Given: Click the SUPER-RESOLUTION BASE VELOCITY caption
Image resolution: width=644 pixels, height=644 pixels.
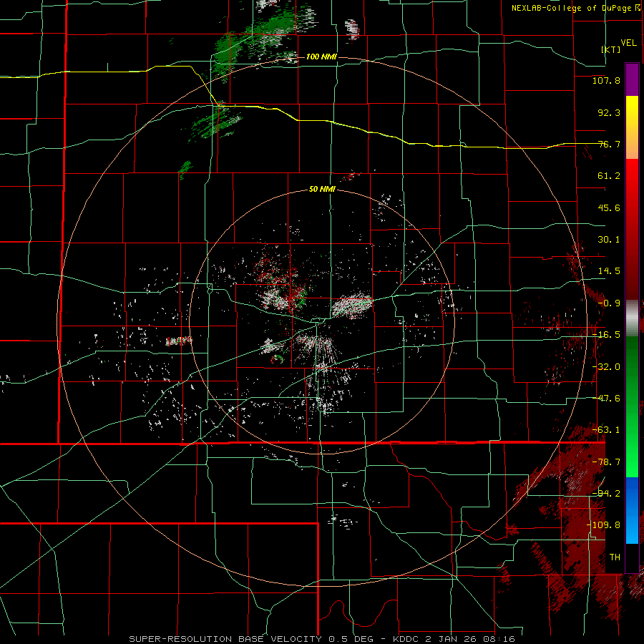Looking at the screenshot, I should (225, 639).
